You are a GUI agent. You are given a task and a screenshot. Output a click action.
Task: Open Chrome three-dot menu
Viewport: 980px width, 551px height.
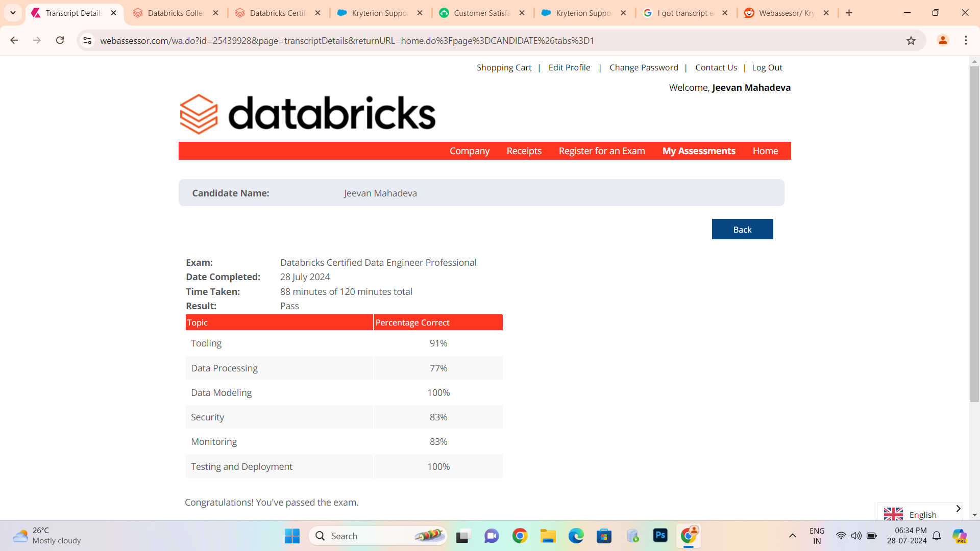(966, 40)
